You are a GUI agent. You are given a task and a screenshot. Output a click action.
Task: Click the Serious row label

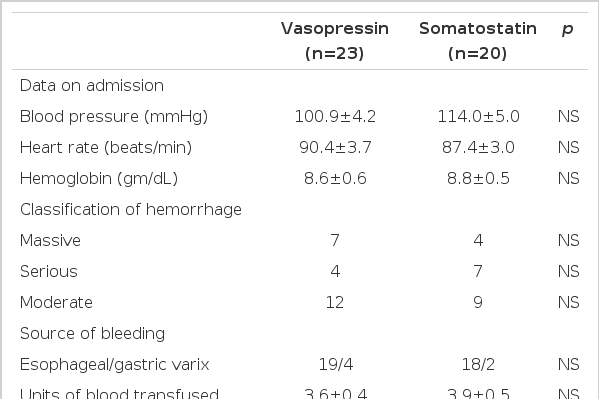click(49, 271)
